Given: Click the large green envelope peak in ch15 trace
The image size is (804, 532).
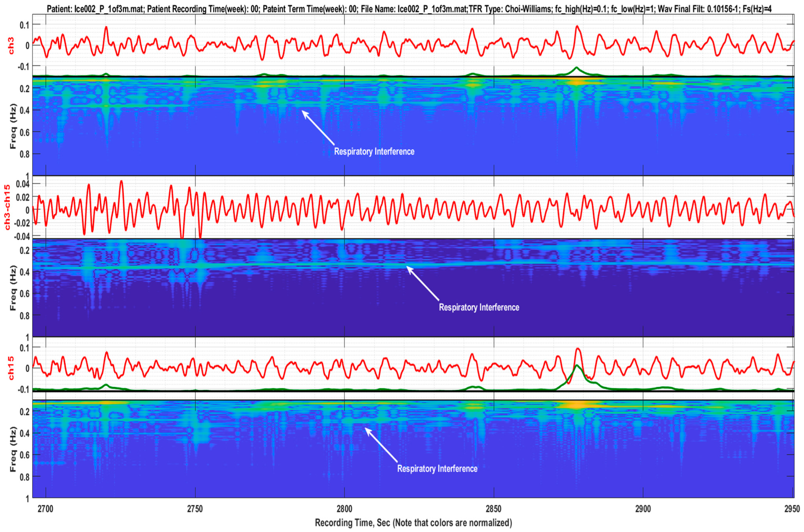Looking at the screenshot, I should click(577, 366).
